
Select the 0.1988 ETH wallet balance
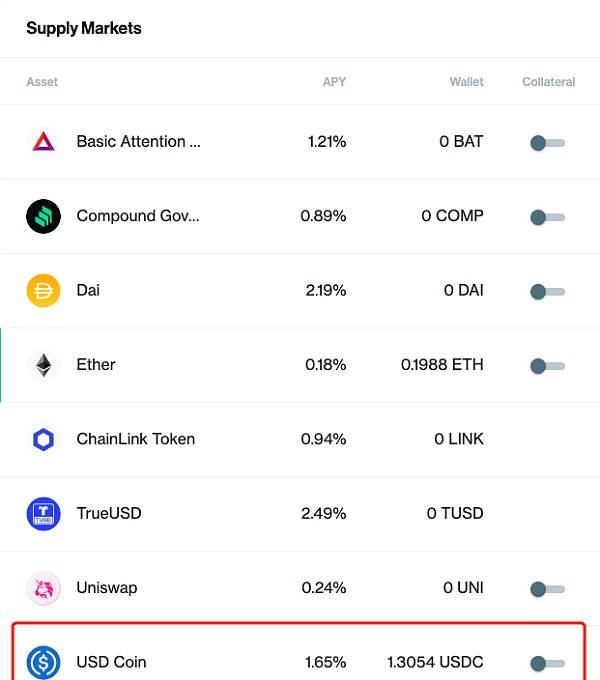tap(442, 365)
